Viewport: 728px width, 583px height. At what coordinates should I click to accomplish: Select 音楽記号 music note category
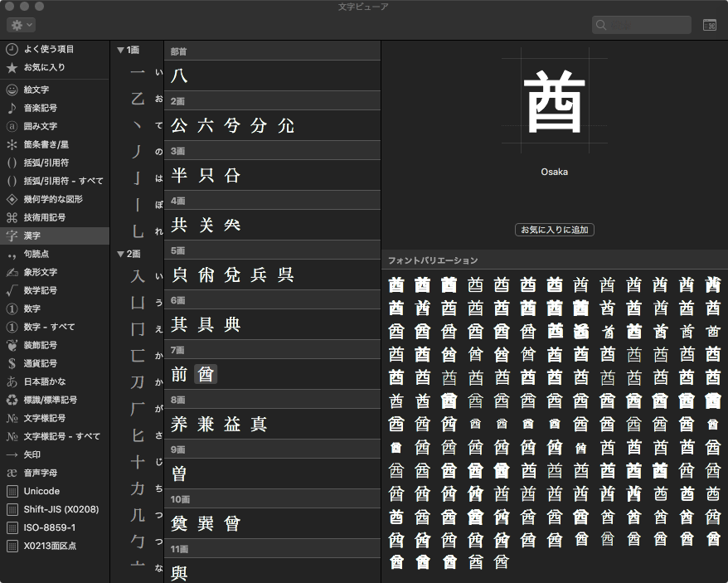tap(12, 108)
